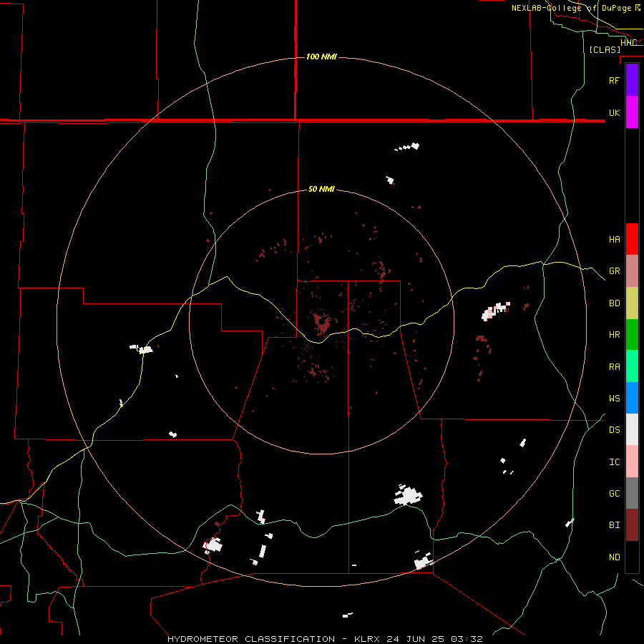Click the KLRX radar station identifier
The width and height of the screenshot is (644, 644).
(369, 639)
